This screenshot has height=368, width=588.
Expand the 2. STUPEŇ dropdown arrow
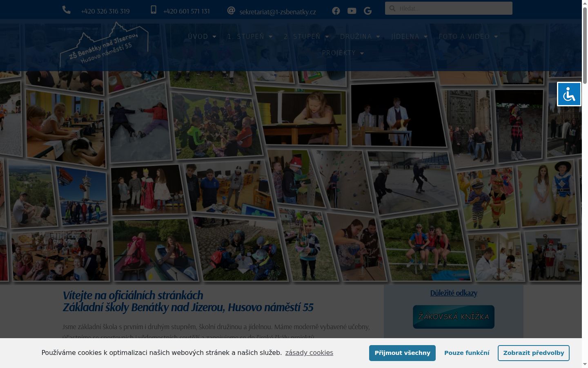pyautogui.click(x=327, y=37)
